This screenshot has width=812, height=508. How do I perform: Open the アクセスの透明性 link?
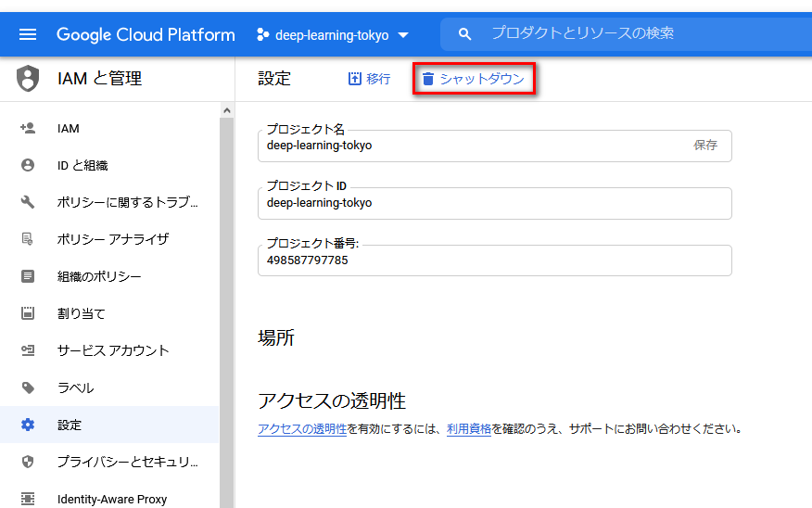click(302, 429)
